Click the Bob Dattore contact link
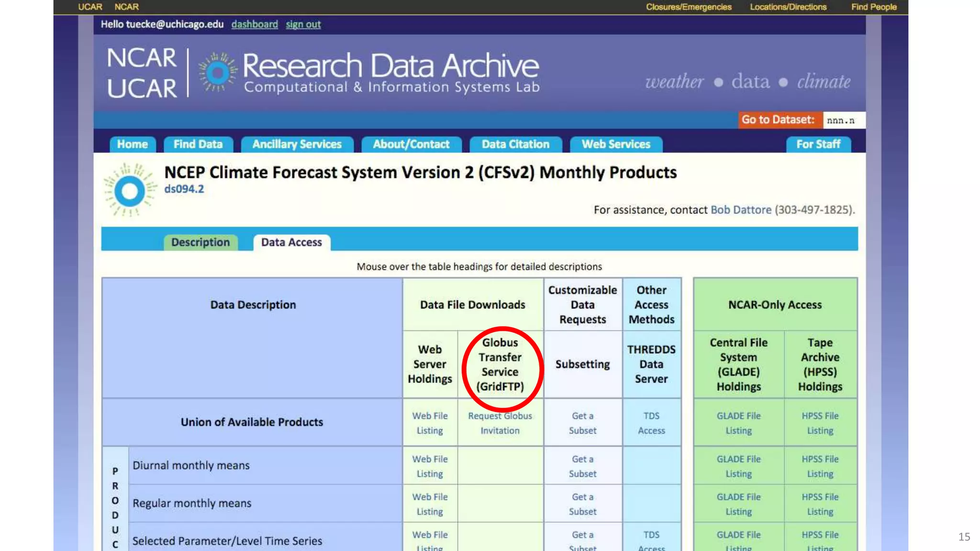The image size is (980, 551). click(x=741, y=209)
